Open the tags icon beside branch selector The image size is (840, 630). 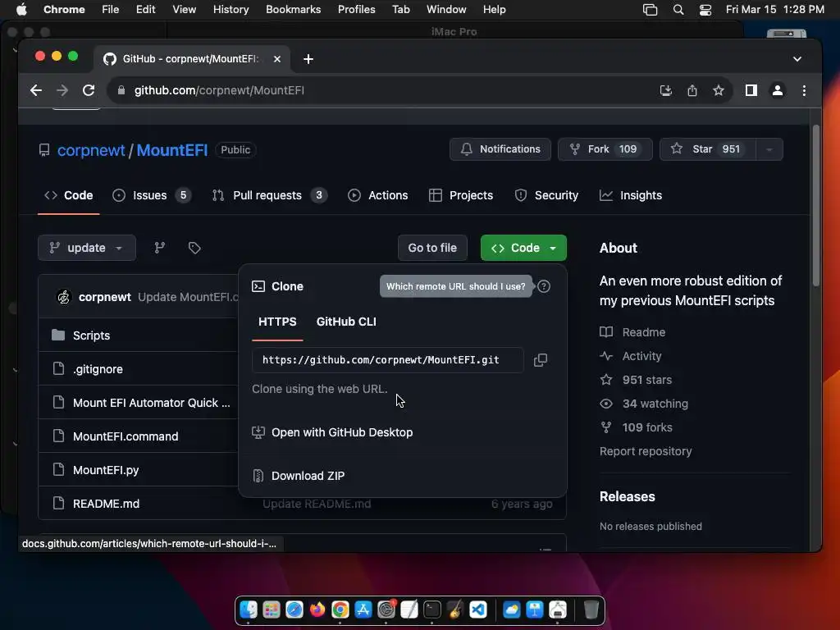coord(194,248)
